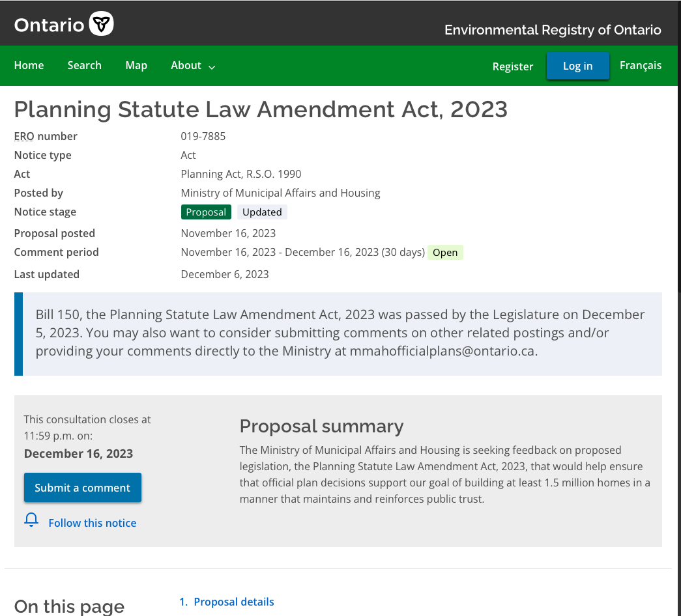This screenshot has height=616, width=681.
Task: Open the Map menu item
Action: [x=136, y=66]
